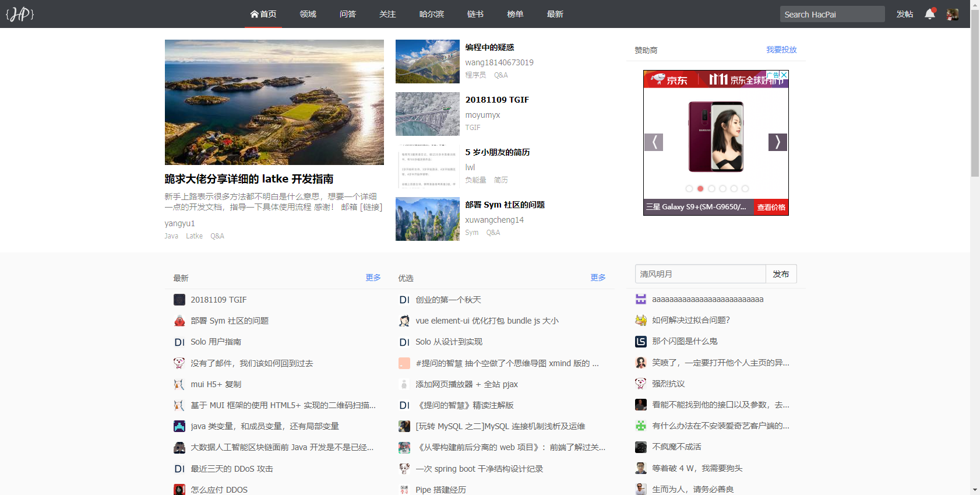Click avatar beside 'java 类变量' post
The height and width of the screenshot is (495, 980).
click(x=179, y=426)
